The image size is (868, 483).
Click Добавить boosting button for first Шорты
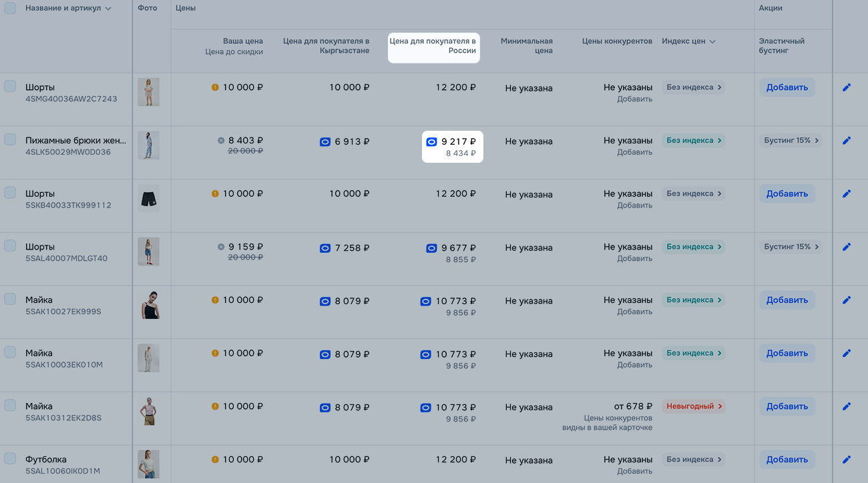pos(787,87)
